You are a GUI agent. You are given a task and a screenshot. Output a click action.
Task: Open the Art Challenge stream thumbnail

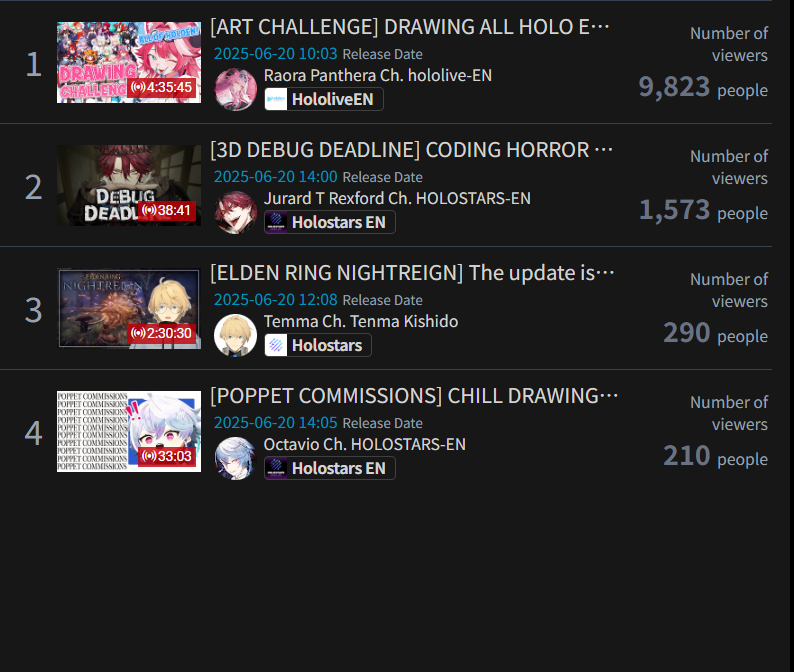(x=129, y=62)
